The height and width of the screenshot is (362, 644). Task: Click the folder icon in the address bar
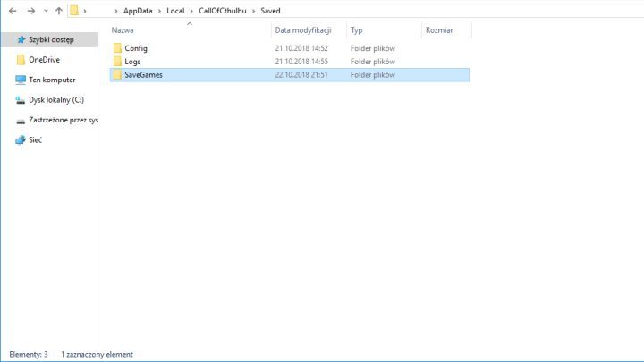coord(75,11)
